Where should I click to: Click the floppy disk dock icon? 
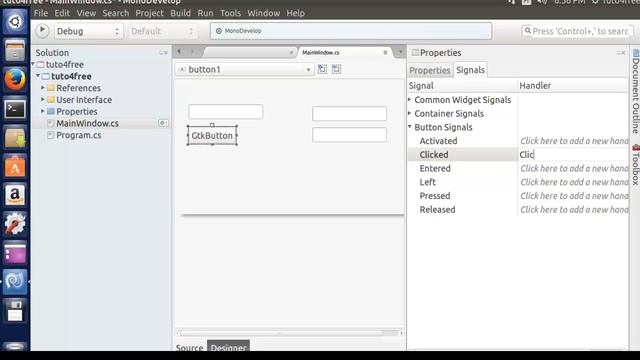[15, 311]
